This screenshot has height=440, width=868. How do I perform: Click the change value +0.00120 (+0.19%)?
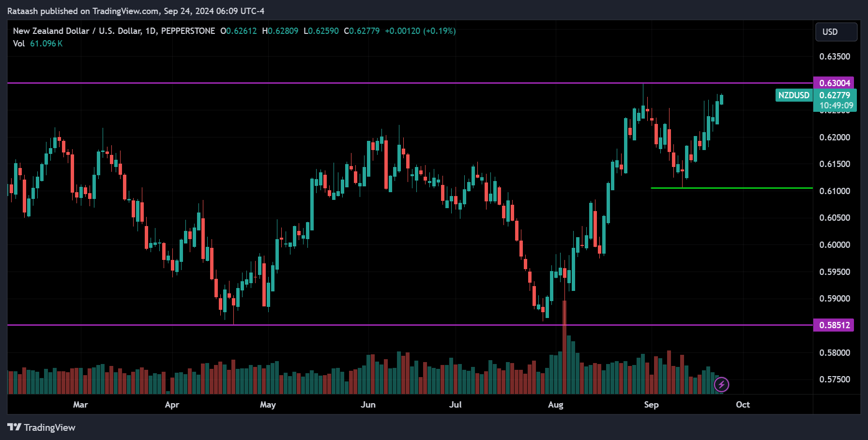(x=420, y=31)
